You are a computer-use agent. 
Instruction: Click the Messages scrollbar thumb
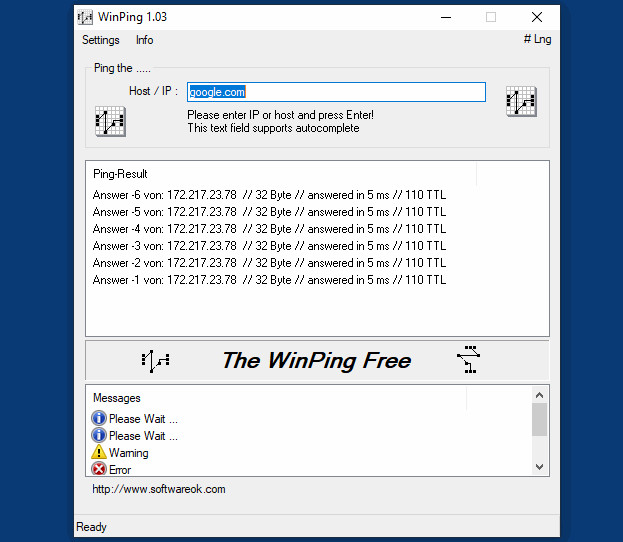[539, 420]
